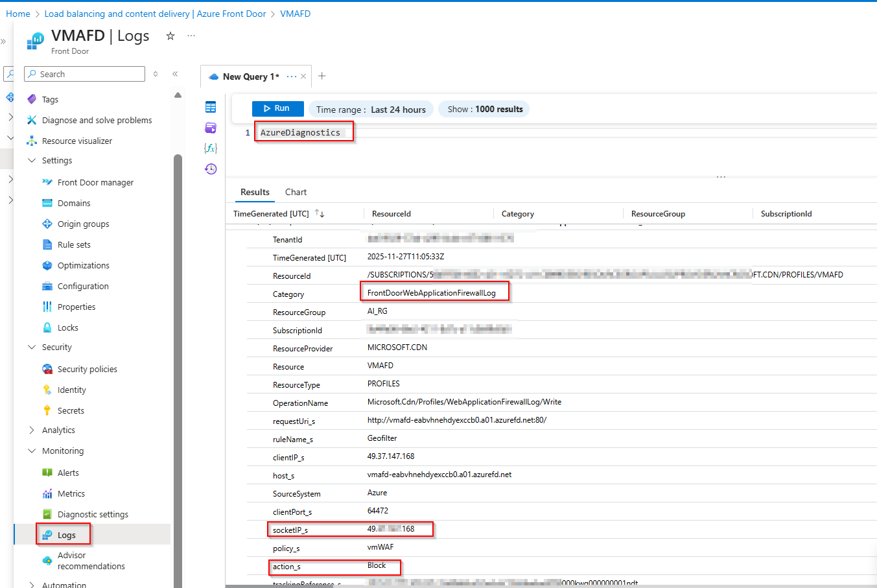Click Front Door manager icon

[x=47, y=182]
